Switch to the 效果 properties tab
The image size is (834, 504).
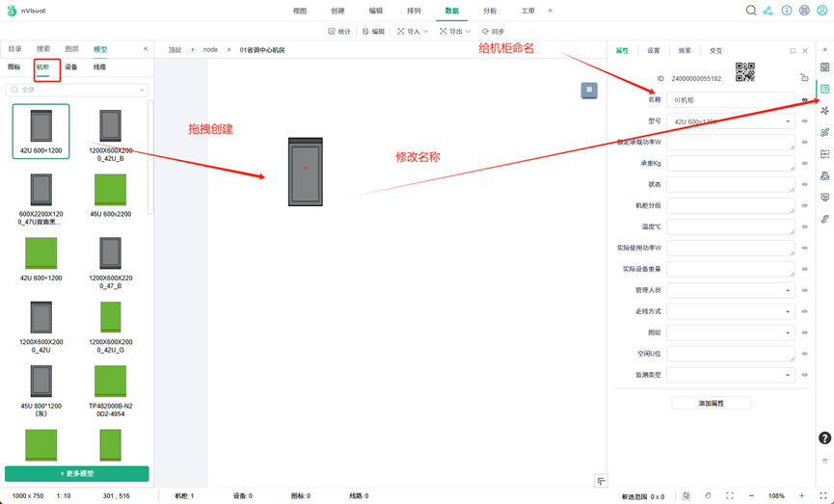click(685, 50)
